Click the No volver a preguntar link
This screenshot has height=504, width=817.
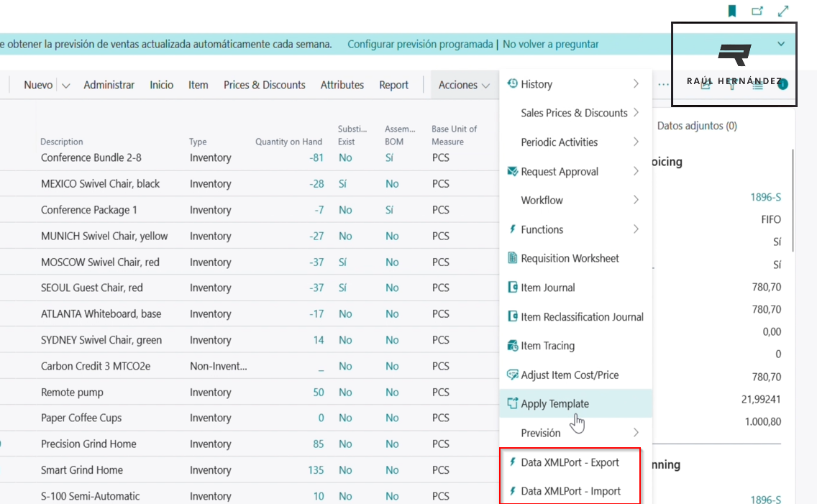click(x=550, y=44)
